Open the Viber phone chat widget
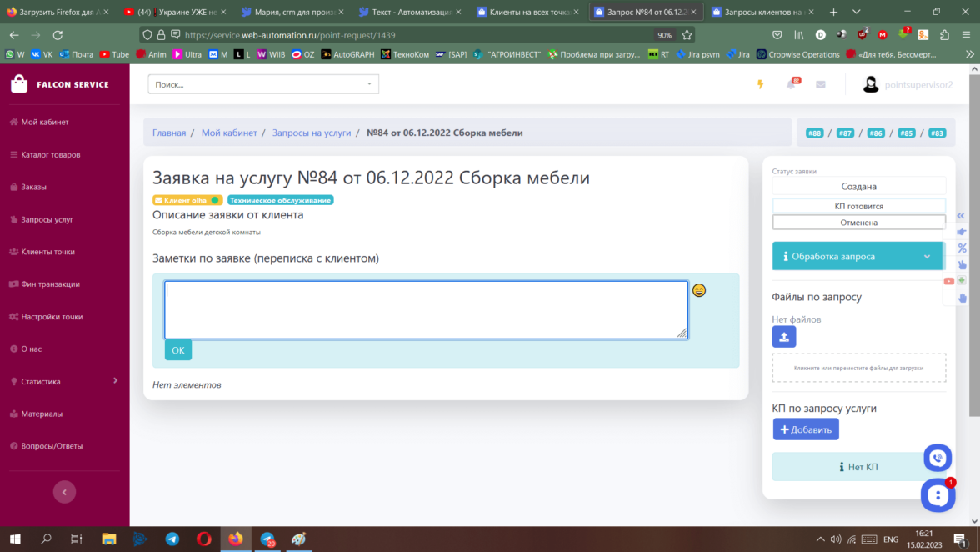 point(937,458)
